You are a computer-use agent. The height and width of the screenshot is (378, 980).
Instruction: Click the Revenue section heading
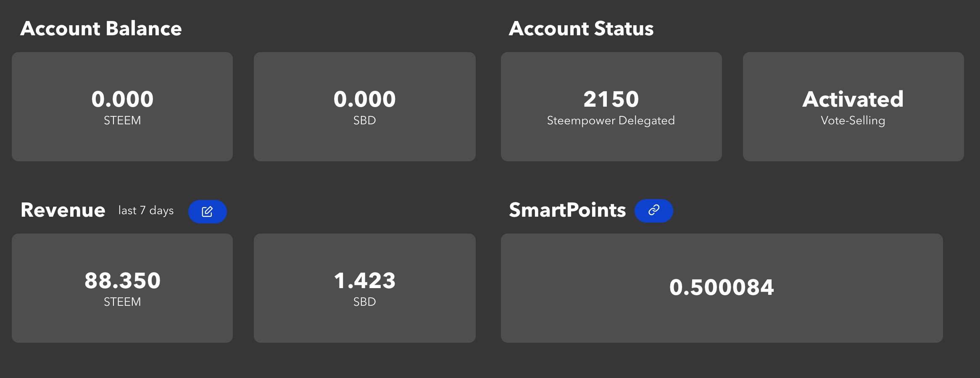tap(63, 210)
